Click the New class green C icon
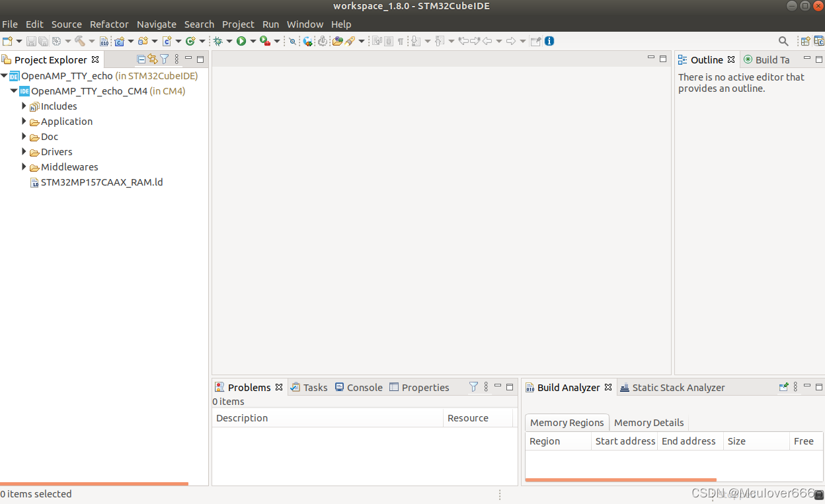 (x=190, y=41)
